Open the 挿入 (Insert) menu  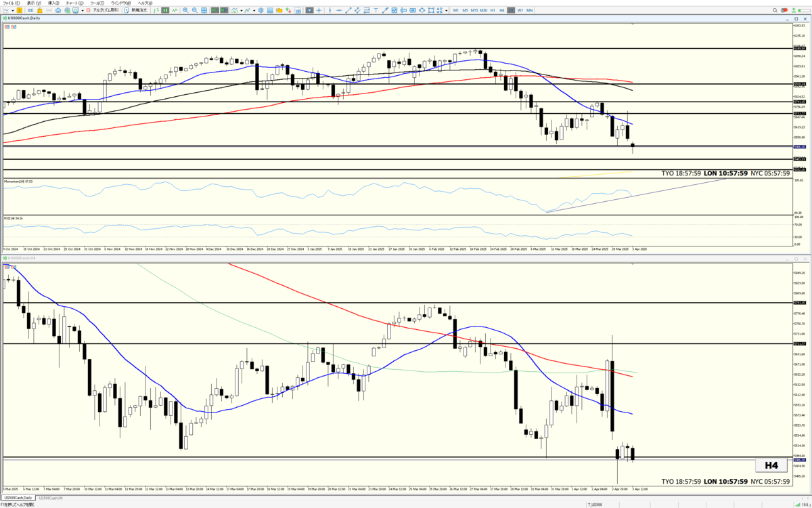pyautogui.click(x=53, y=3)
